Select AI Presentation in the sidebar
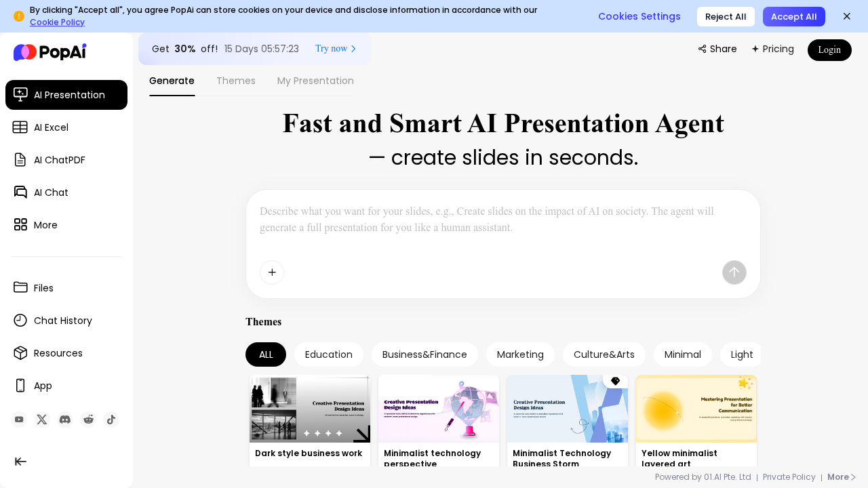This screenshot has width=868, height=488. tap(66, 95)
